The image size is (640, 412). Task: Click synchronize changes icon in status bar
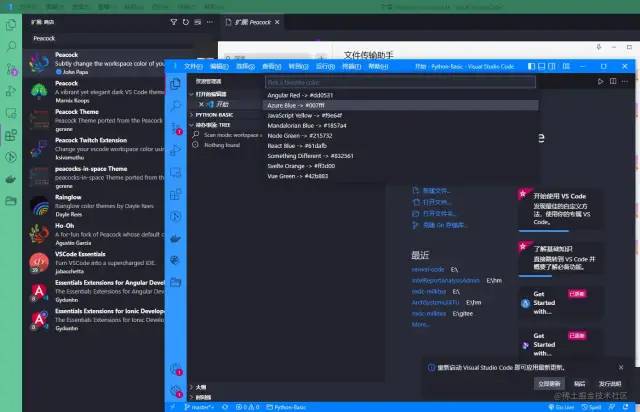pos(225,407)
